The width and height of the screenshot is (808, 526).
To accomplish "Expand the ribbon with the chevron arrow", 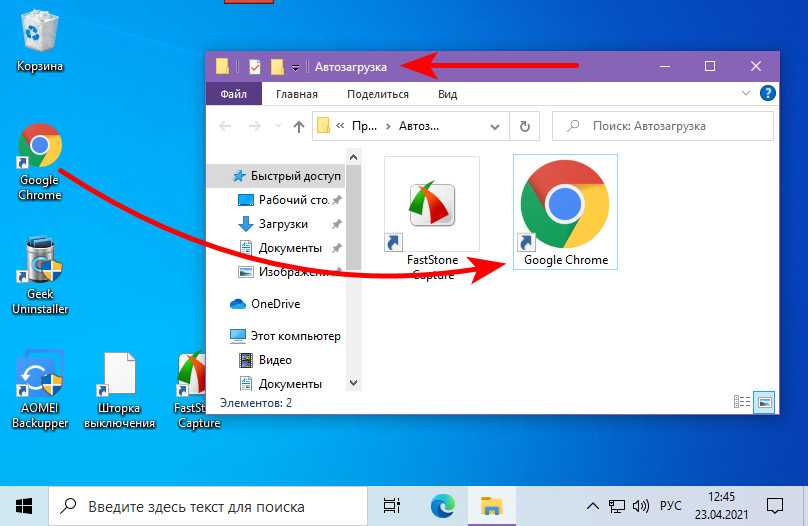I will pos(746,94).
